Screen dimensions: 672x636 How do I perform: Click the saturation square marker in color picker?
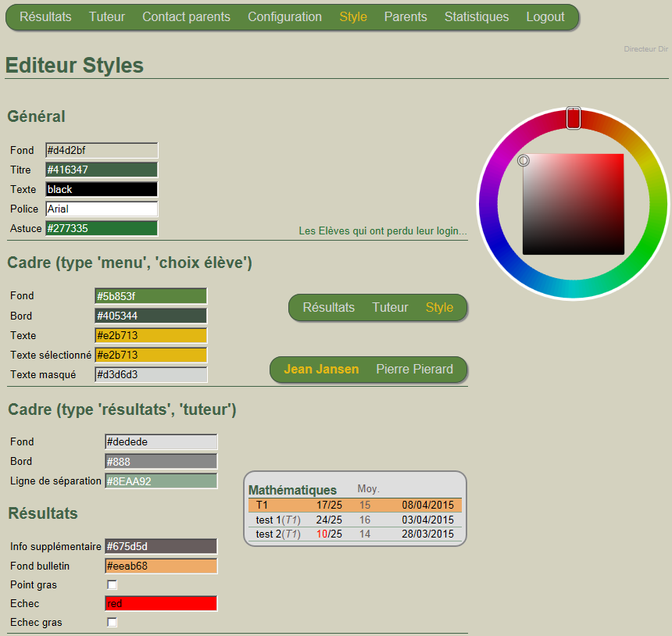click(x=524, y=160)
